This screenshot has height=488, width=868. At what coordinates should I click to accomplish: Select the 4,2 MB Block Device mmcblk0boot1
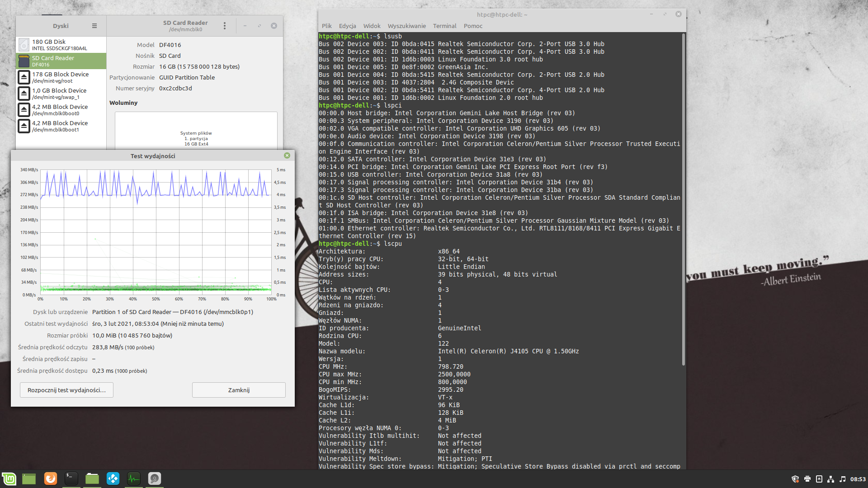61,126
